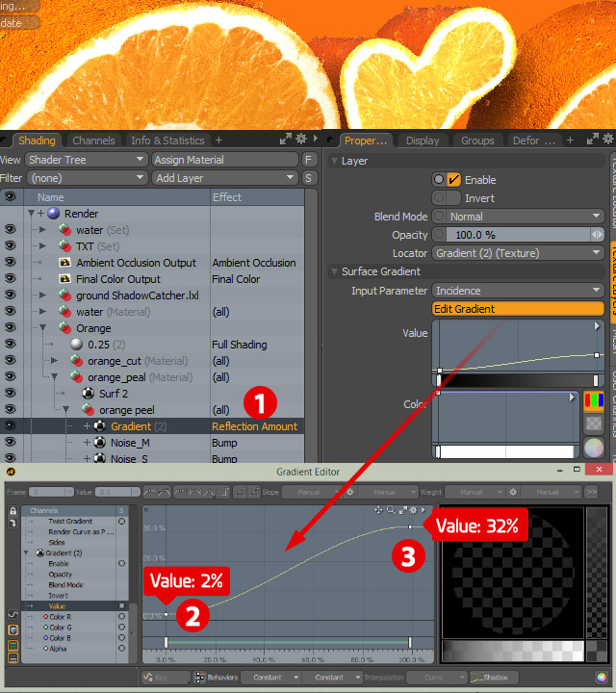Click the Final Color Output row icon
Image resolution: width=616 pixels, height=693 pixels.
tap(64, 279)
